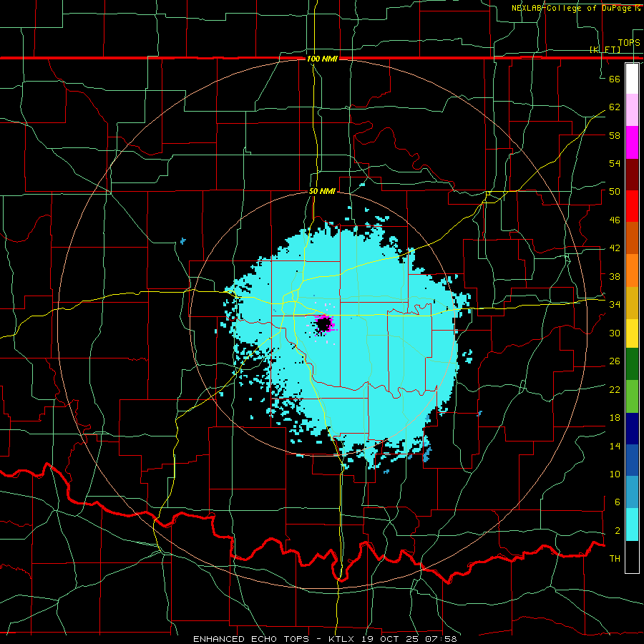Click the 14 value on the legend scale
The height and width of the screenshot is (644, 644).
[615, 446]
